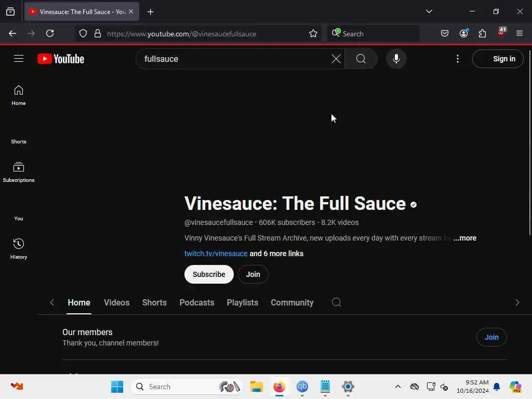Click the taskbar Search box
Screen dimensions: 532x399
[187, 387]
